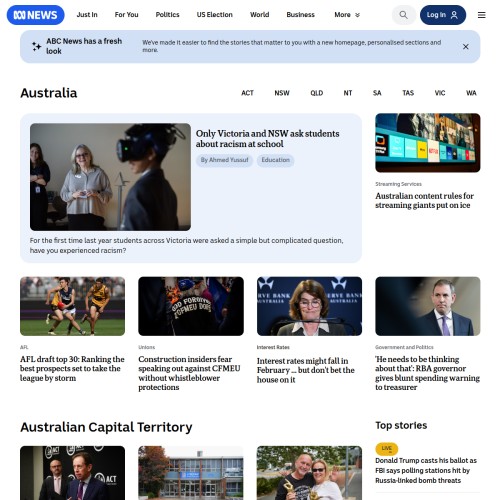Click the ABC News logo
The height and width of the screenshot is (500, 500).
[x=36, y=15]
